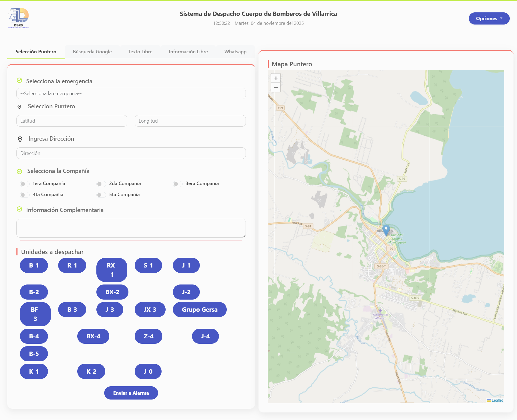This screenshot has width=517, height=420.
Task: Toggle the 1era Compañía switch
Action: pyautogui.click(x=25, y=184)
